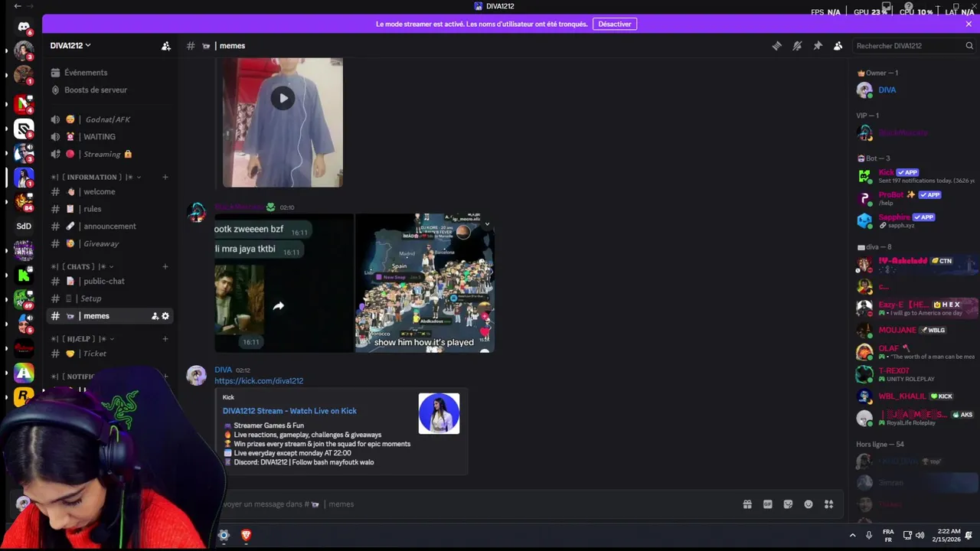
Task: Collapse HJÆLP category
Action: point(83,339)
